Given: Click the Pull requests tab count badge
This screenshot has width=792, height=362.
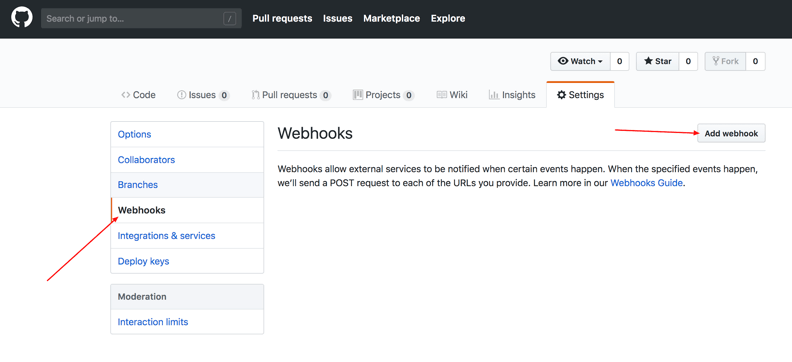Looking at the screenshot, I should pyautogui.click(x=326, y=95).
